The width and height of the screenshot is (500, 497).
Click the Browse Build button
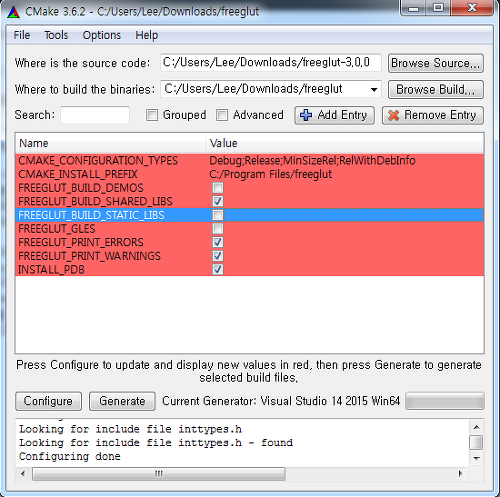(436, 89)
